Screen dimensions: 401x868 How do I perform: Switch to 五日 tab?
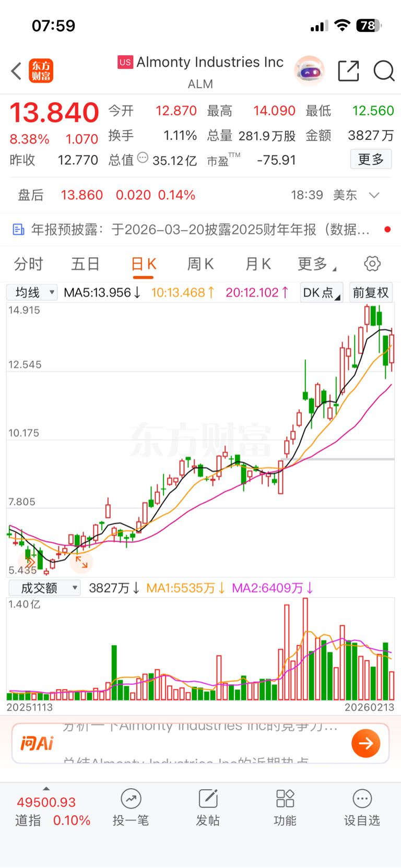click(86, 264)
